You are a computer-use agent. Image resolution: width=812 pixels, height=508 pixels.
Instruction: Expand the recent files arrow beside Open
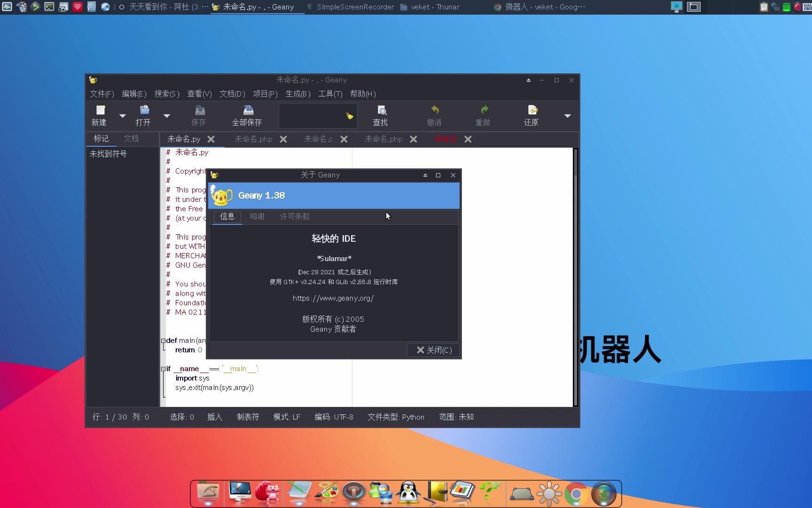pyautogui.click(x=166, y=116)
